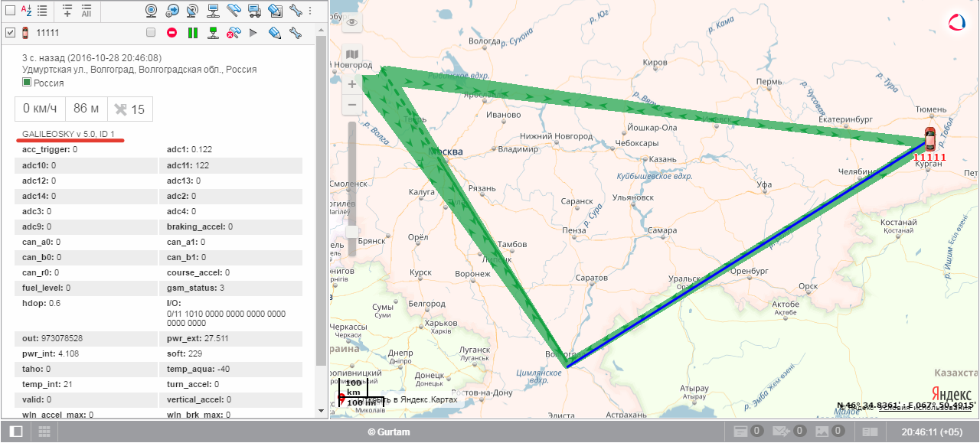Screen dimensions: 980x443
Task: Click the webcam-style tracking icon in header
Action: [152, 11]
